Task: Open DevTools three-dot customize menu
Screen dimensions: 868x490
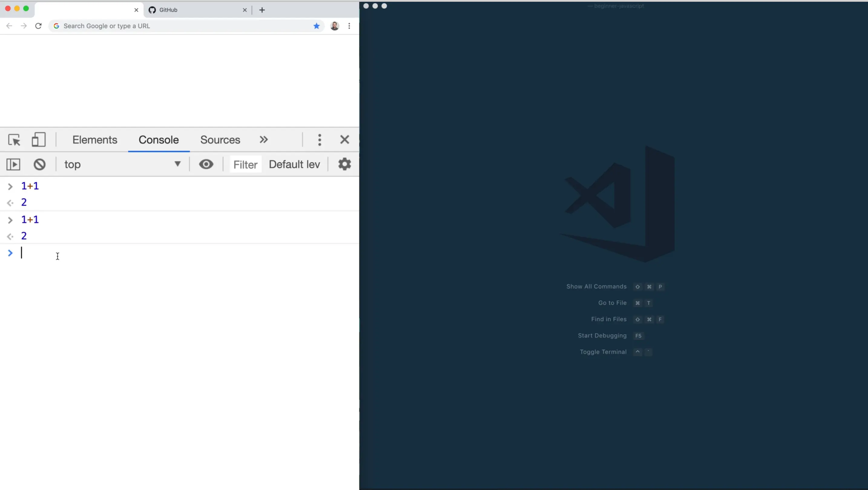Action: click(x=319, y=140)
